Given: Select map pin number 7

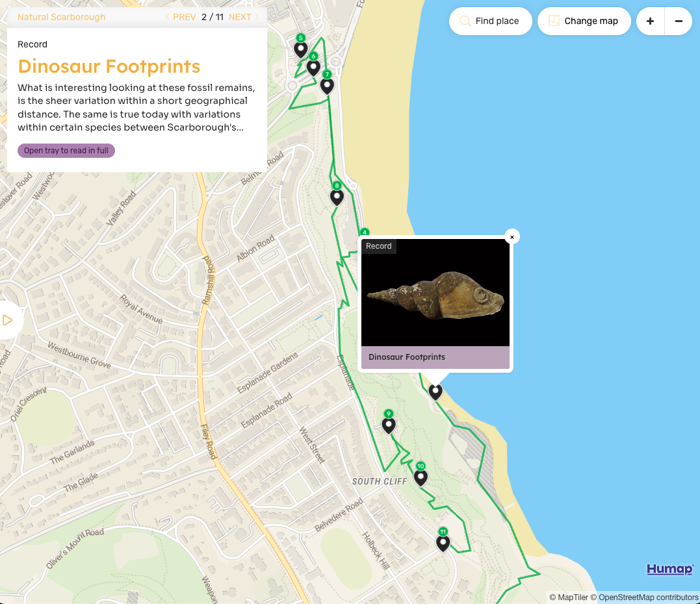Looking at the screenshot, I should 327,84.
